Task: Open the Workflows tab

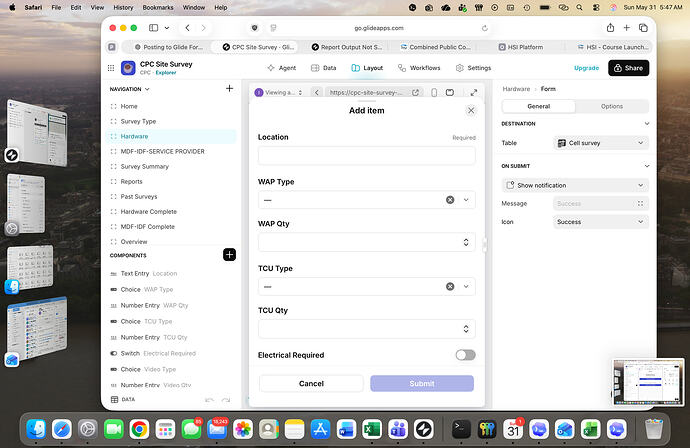Action: click(x=419, y=68)
